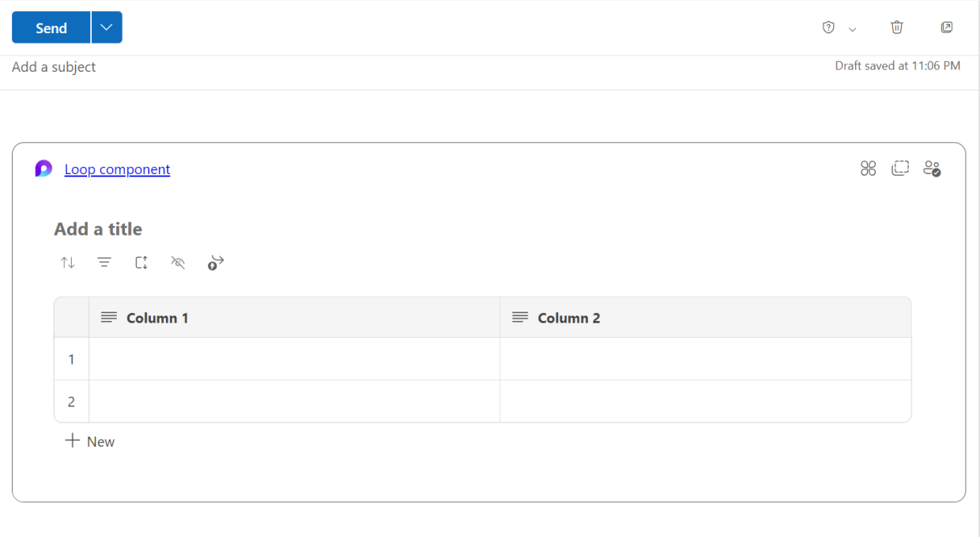Open the Loop component link
Screen dimensions: 980x537
pyautogui.click(x=117, y=168)
